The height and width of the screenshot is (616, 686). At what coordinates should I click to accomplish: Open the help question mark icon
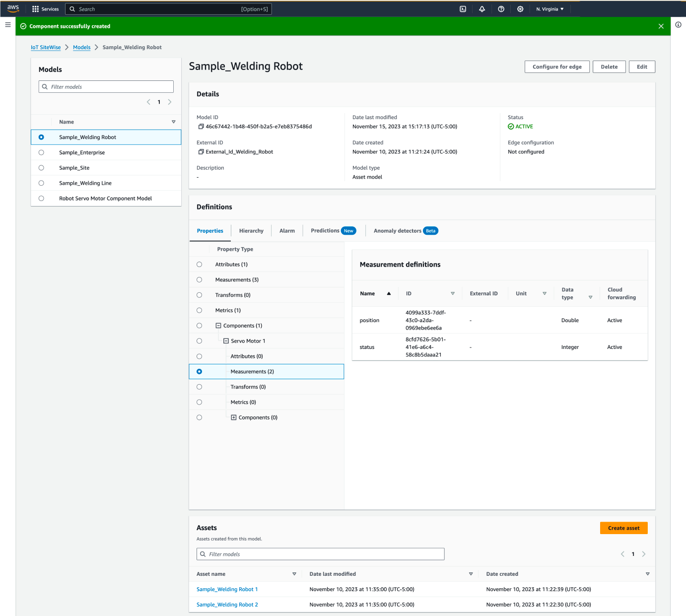click(501, 8)
